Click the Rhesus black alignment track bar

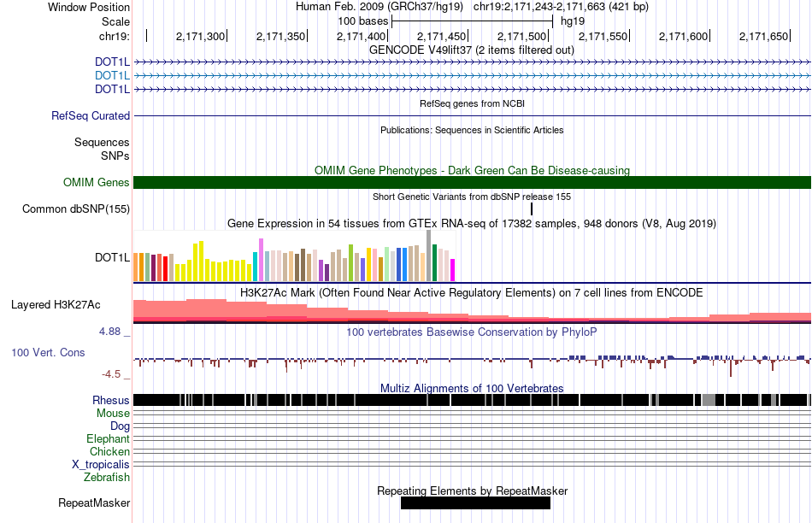coord(472,400)
